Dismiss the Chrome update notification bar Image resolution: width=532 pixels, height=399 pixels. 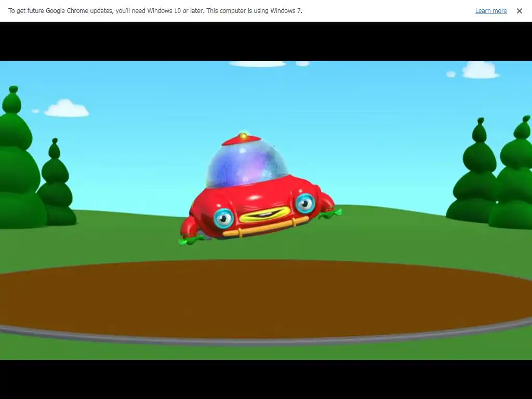click(519, 11)
